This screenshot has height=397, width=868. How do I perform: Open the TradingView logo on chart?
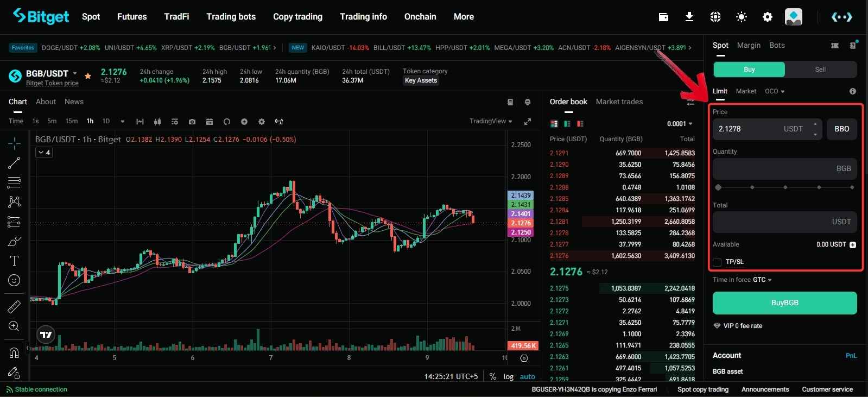(46, 335)
